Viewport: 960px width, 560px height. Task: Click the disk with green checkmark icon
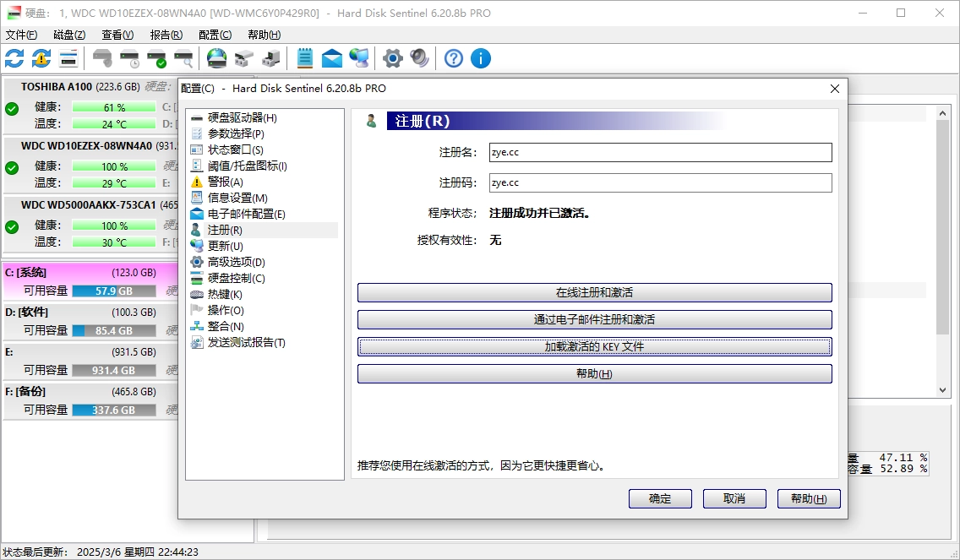(x=156, y=58)
